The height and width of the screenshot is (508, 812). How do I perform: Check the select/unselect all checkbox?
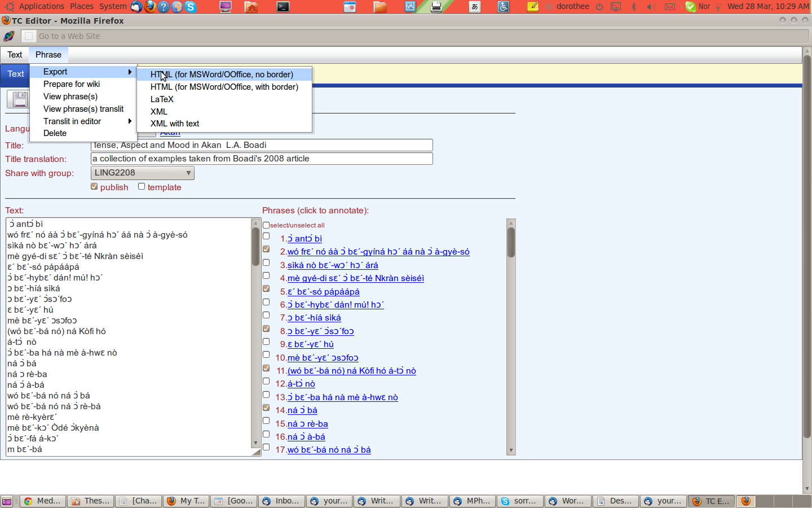point(266,225)
